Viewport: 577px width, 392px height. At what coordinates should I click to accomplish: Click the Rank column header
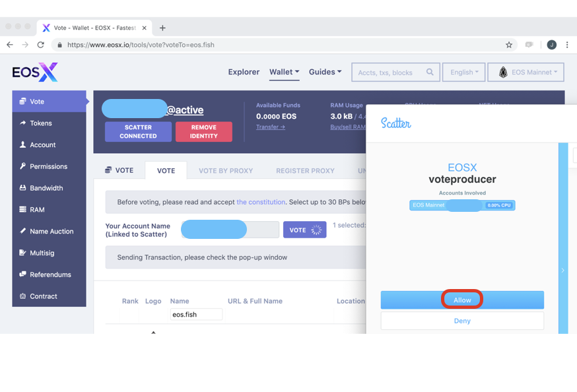click(130, 301)
